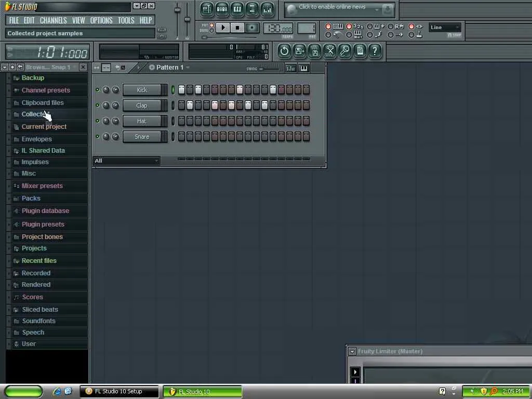Open the playlist view icon
Screen dimensions: 532x399
click(207, 9)
